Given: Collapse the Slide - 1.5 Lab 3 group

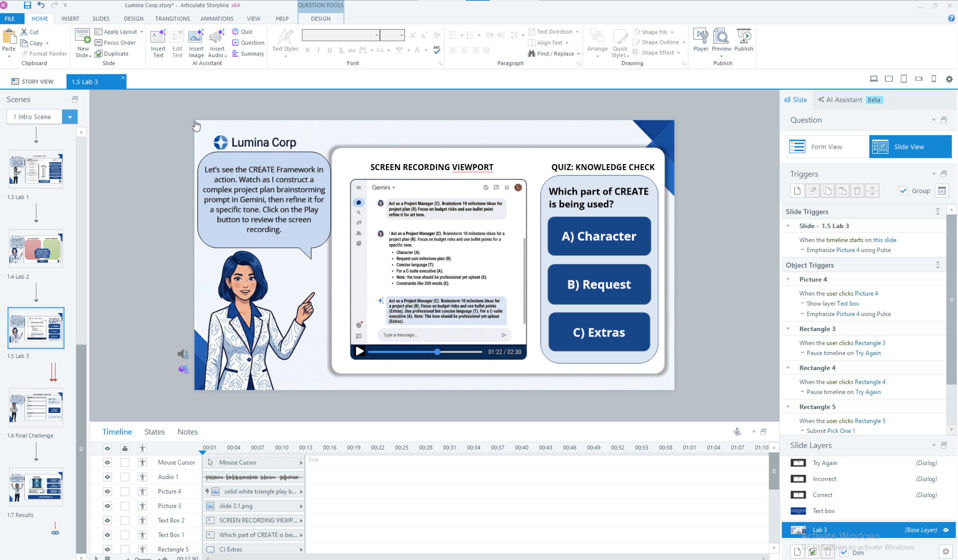Looking at the screenshot, I should [x=788, y=226].
